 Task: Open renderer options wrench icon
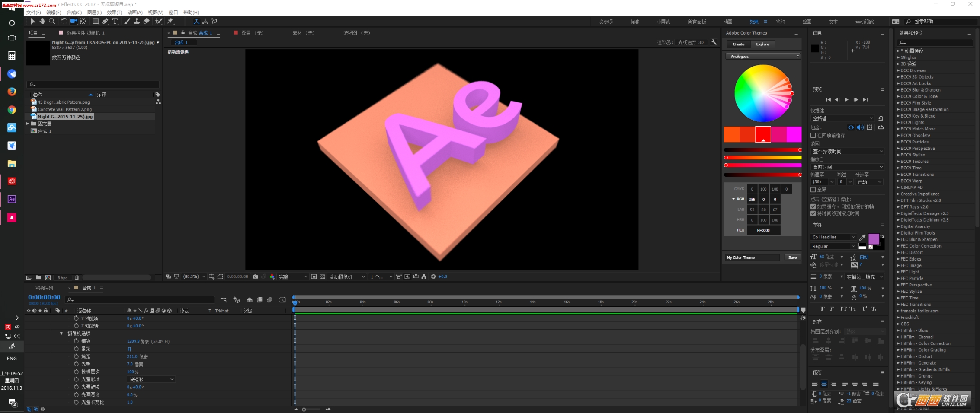[x=714, y=42]
